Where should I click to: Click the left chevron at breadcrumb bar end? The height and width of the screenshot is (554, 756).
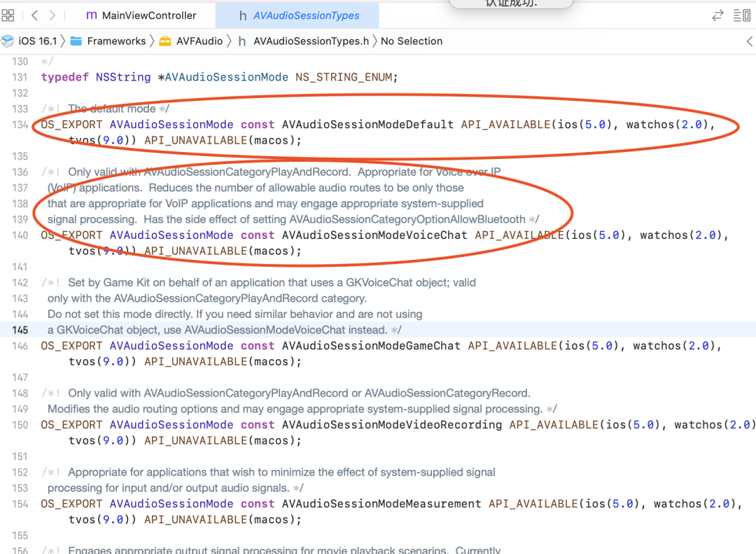[x=750, y=41]
